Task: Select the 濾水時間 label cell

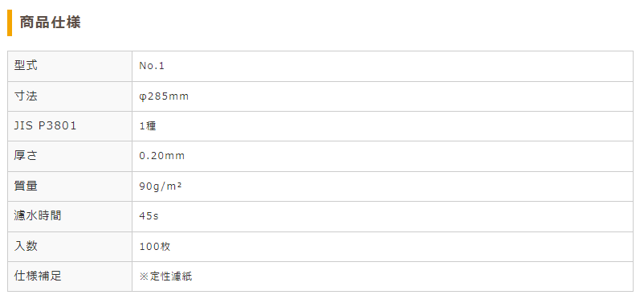Action: [70, 216]
